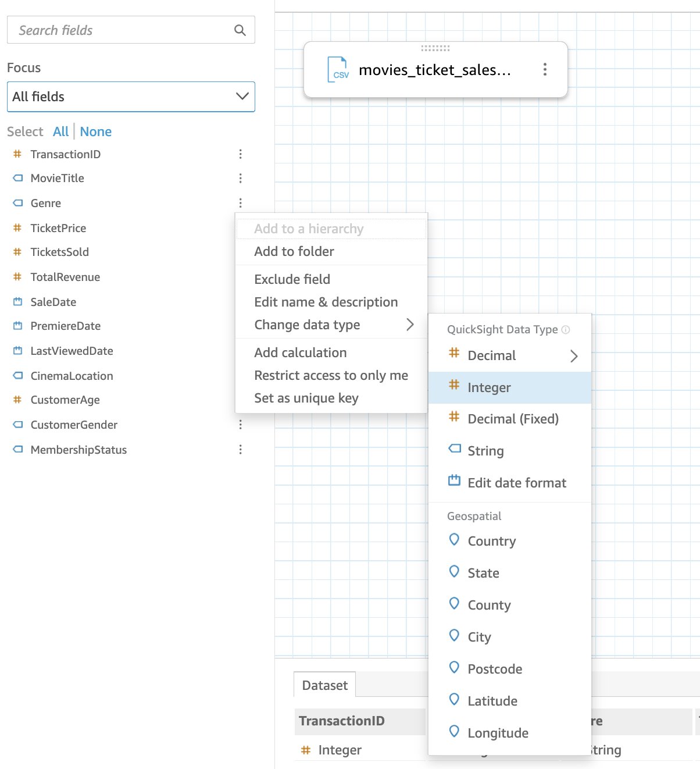
Task: Open the three-dot menu for TransactionID field
Action: [x=240, y=154]
